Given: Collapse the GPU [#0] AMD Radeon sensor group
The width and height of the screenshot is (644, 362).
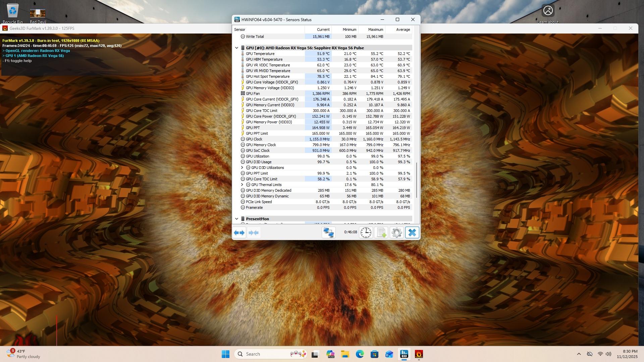Looking at the screenshot, I should 237,48.
